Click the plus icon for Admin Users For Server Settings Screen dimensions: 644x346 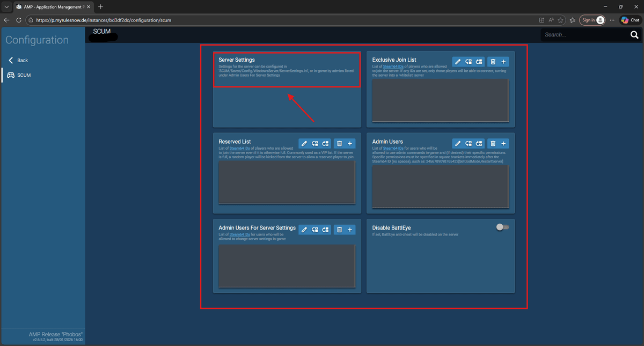coord(350,230)
